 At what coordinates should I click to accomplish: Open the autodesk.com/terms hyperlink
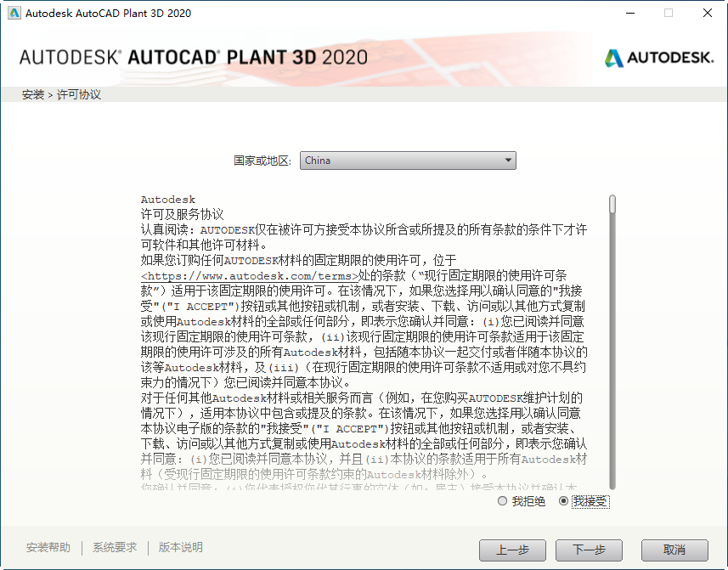(x=250, y=276)
